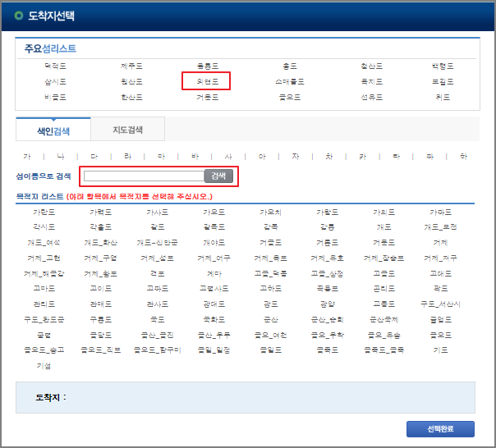Choose 소매물도 from the main island list
Viewport: 496px width, 448px height.
tap(290, 81)
